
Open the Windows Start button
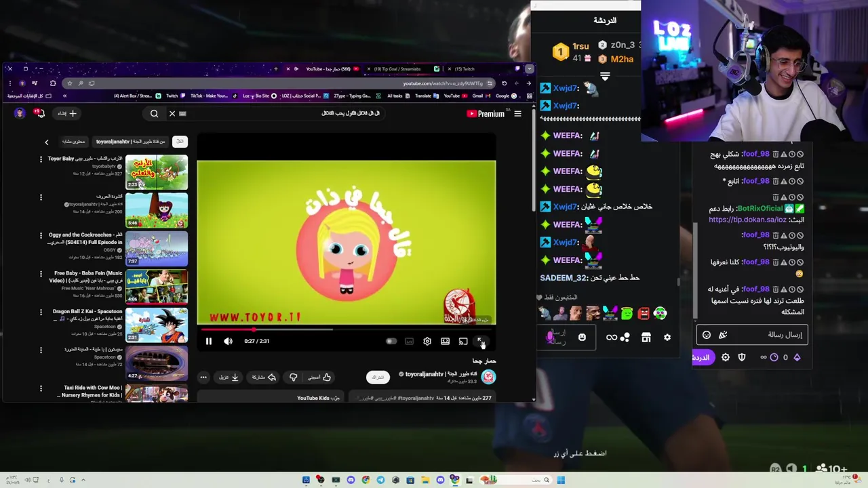[x=561, y=481]
